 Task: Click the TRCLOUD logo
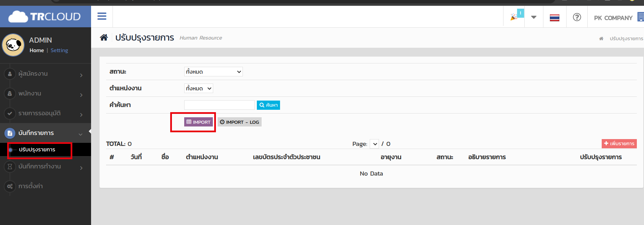pyautogui.click(x=44, y=16)
